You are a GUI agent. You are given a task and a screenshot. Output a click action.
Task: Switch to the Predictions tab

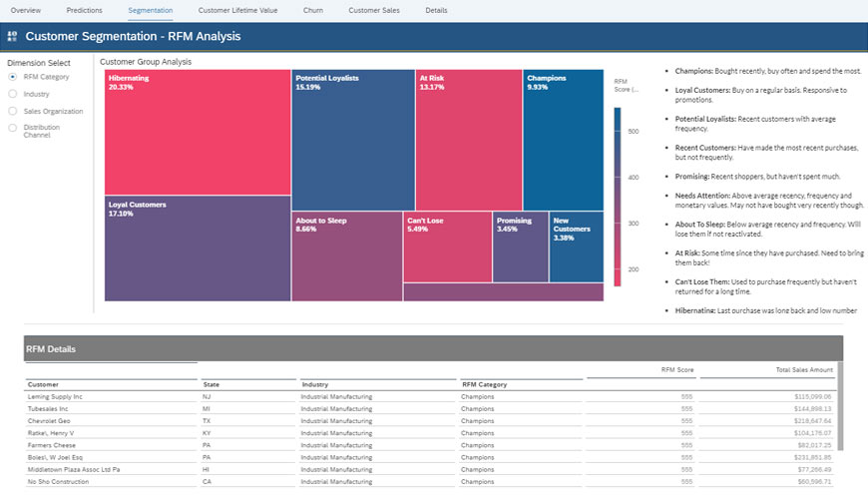coord(84,9)
